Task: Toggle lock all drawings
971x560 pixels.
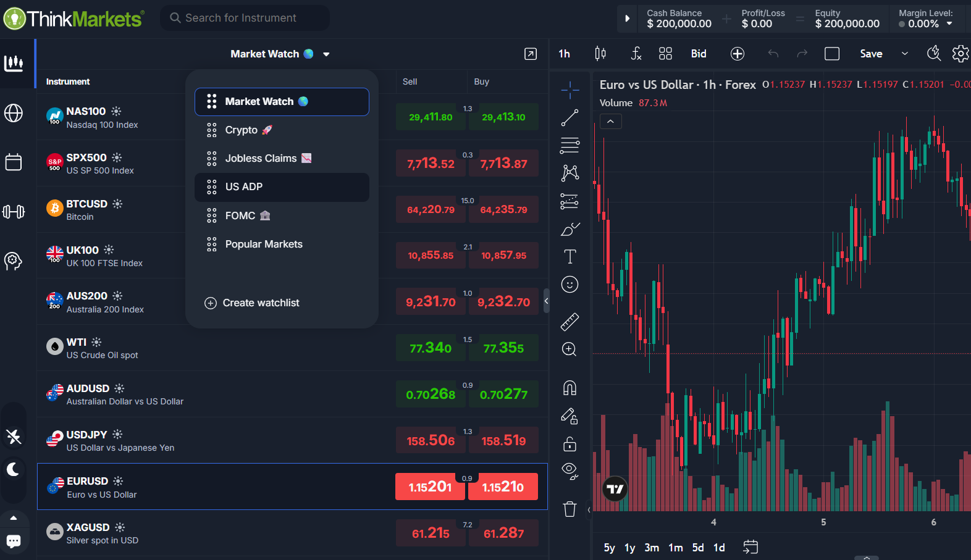Action: click(x=570, y=444)
